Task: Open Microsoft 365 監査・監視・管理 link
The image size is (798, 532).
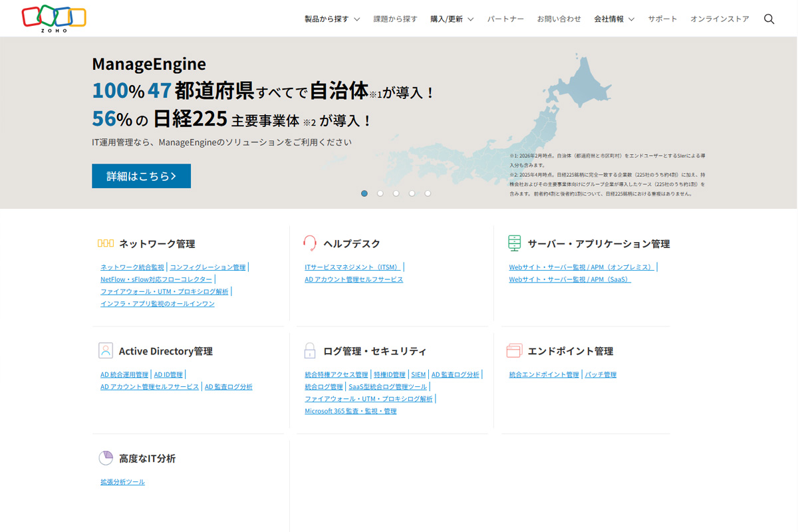Action: click(x=350, y=412)
